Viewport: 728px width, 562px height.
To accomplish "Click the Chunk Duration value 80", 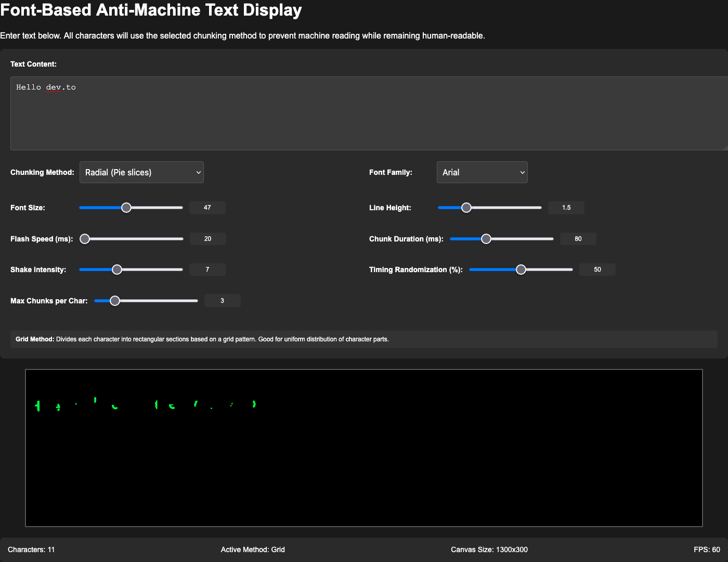I will [578, 239].
